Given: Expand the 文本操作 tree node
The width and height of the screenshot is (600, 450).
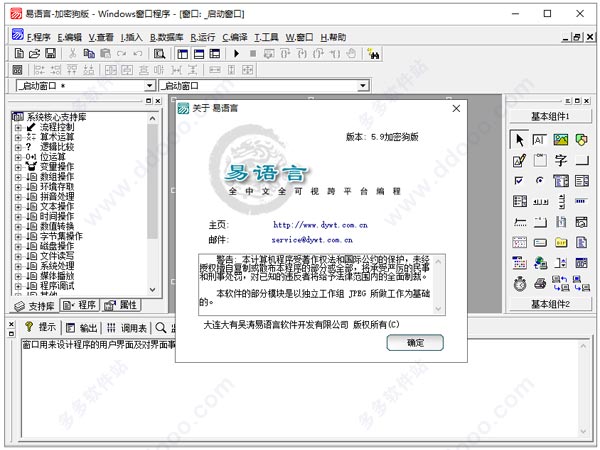Looking at the screenshot, I should [x=18, y=207].
